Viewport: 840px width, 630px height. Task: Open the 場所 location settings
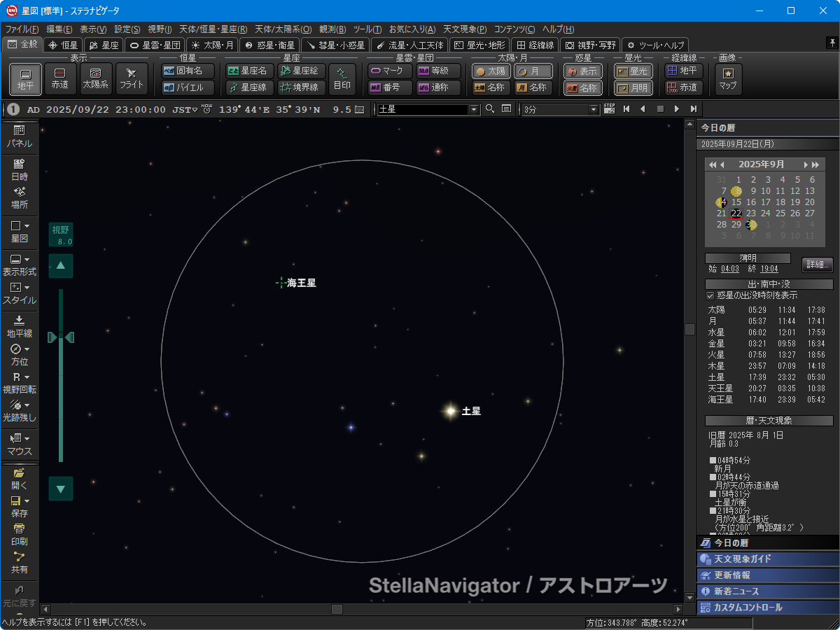pos(19,198)
